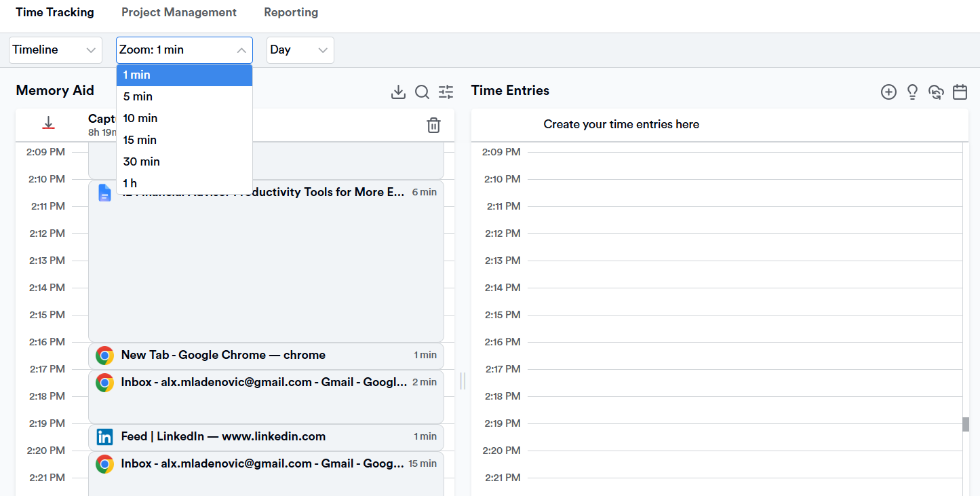Image resolution: width=980 pixels, height=496 pixels.
Task: Click 2:16 PM label in Memory Aid
Action: pyautogui.click(x=47, y=342)
